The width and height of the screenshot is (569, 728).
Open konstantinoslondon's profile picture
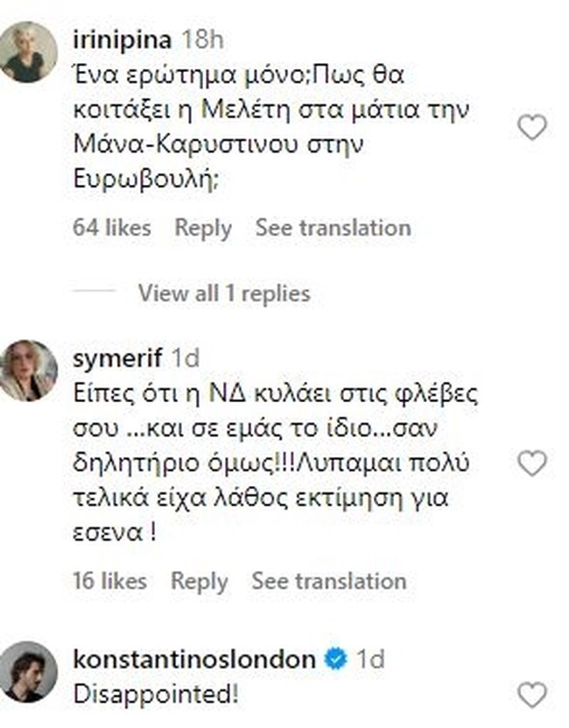point(28,672)
